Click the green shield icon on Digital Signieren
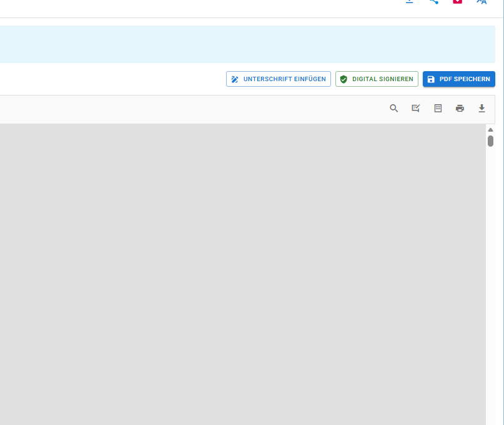Screen dimensions: 504x425 click(343, 79)
